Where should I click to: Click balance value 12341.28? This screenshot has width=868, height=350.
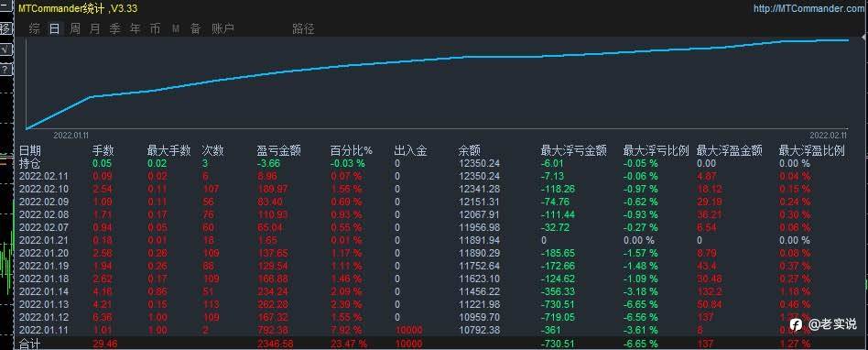click(x=480, y=190)
